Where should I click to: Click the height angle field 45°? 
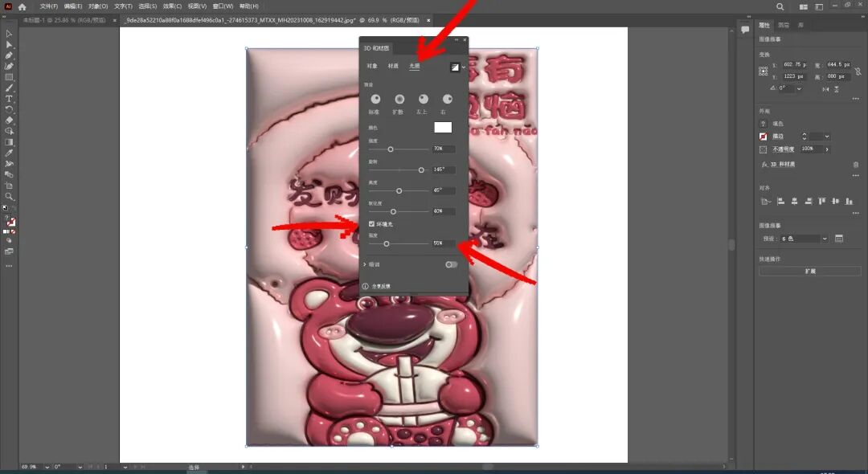[x=444, y=191]
